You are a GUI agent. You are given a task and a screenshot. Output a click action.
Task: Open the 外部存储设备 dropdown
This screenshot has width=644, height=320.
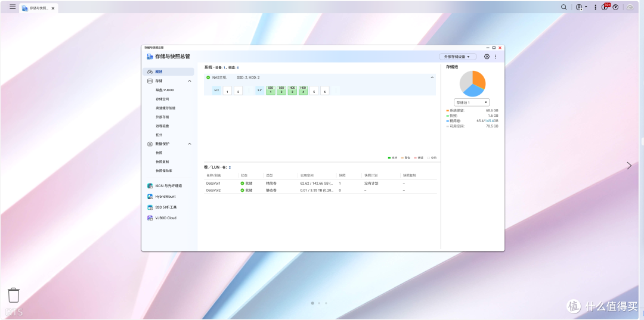point(457,57)
